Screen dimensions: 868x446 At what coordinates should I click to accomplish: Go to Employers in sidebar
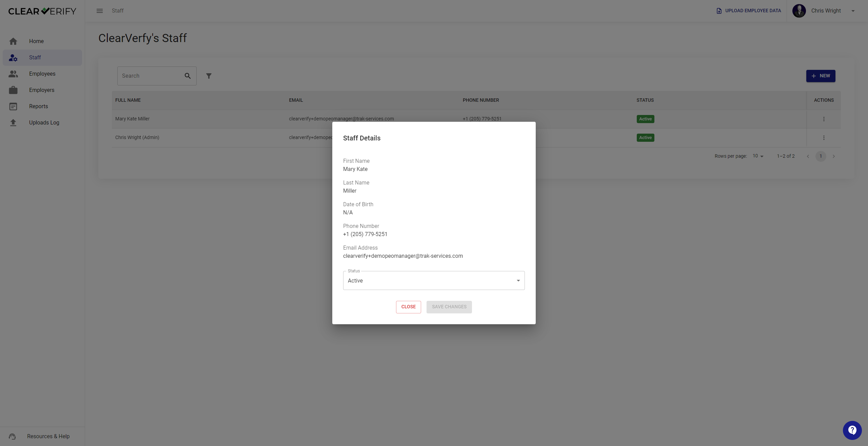[x=42, y=90]
